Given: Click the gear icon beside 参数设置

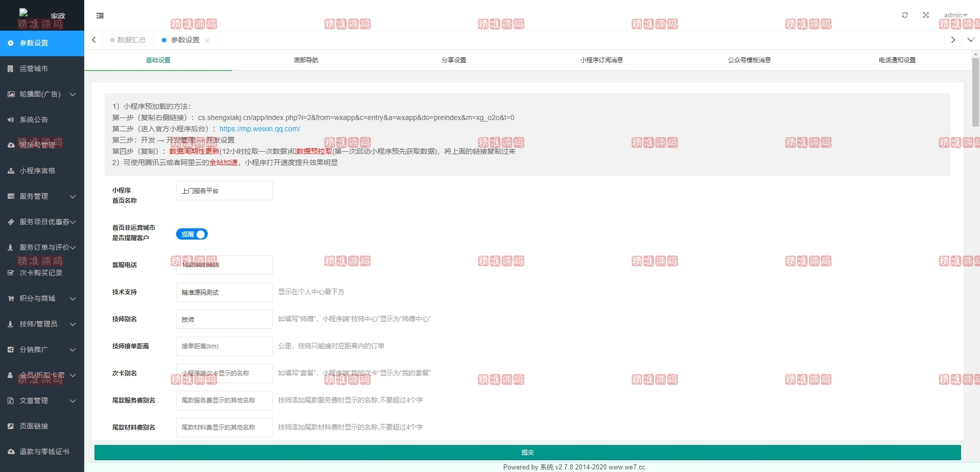Looking at the screenshot, I should tap(11, 43).
